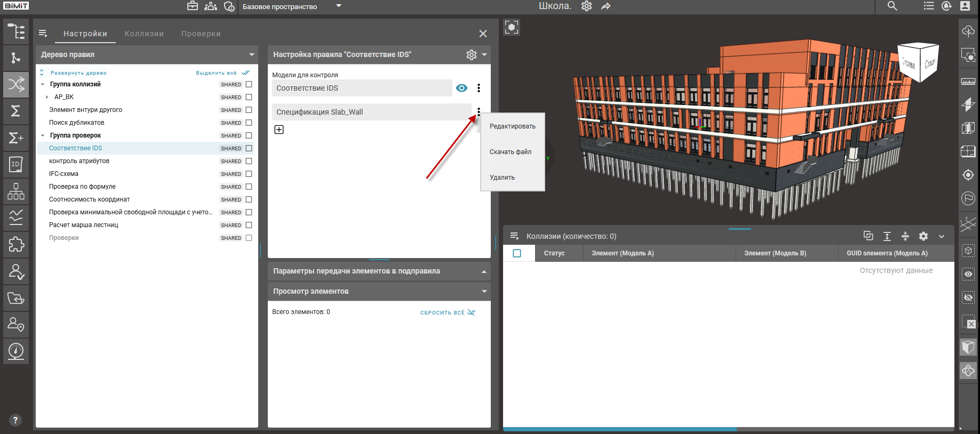Open the hierarchy diagram sidebar tool
This screenshot has width=980, height=434.
coord(16,191)
